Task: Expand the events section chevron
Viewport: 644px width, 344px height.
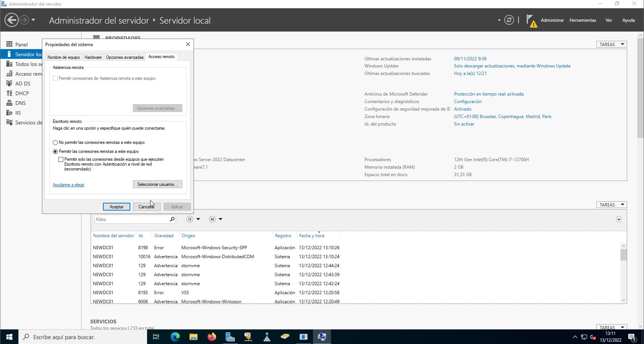Action: (x=619, y=219)
